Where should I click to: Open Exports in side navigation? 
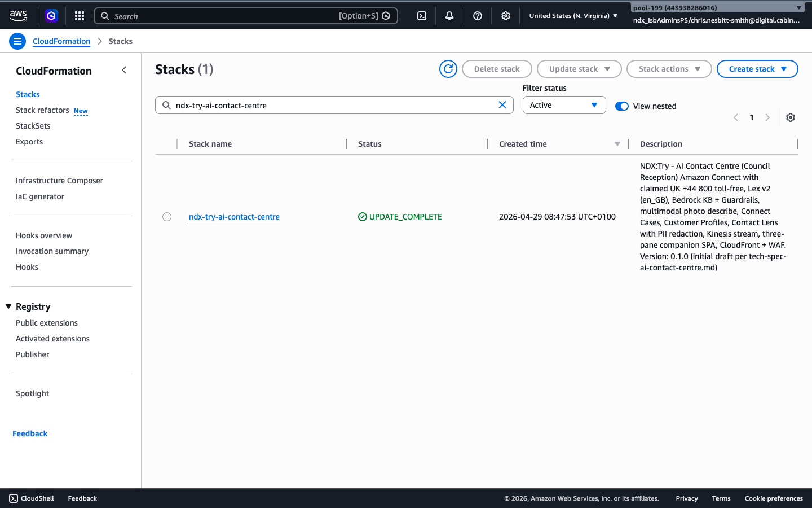click(x=29, y=142)
